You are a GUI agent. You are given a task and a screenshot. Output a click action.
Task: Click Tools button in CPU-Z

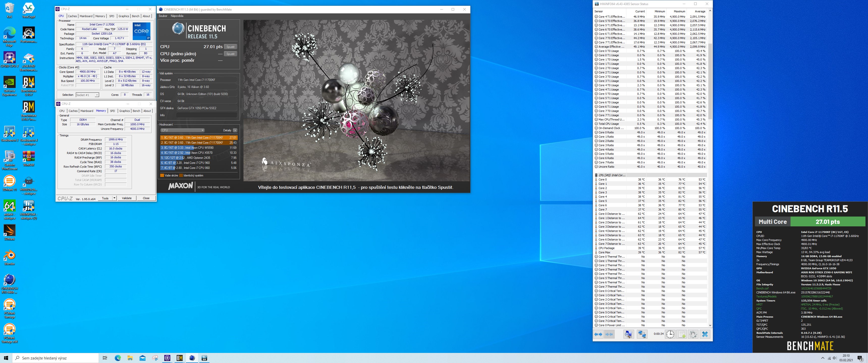pos(105,198)
